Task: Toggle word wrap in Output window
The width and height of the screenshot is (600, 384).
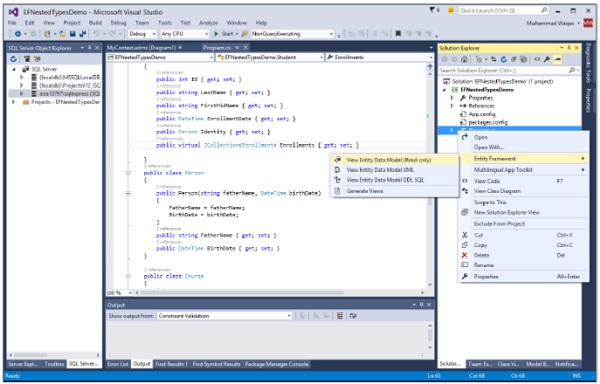Action: click(x=353, y=316)
